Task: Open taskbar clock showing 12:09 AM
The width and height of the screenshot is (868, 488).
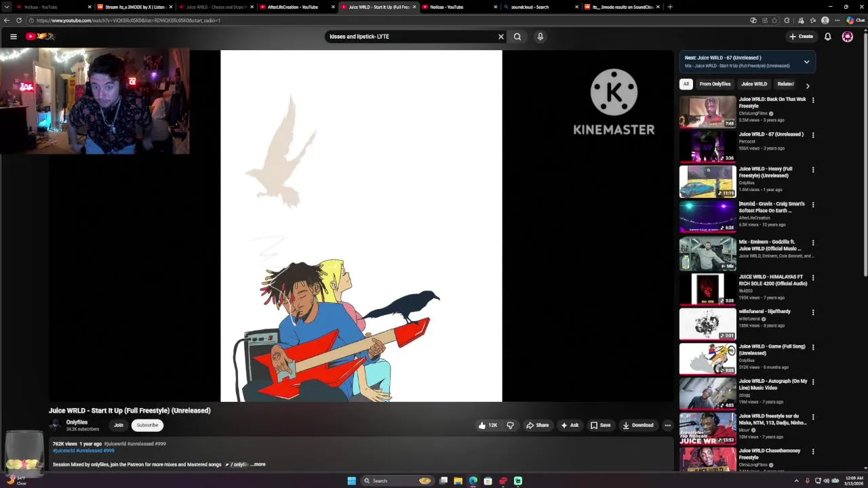Action: point(853,481)
